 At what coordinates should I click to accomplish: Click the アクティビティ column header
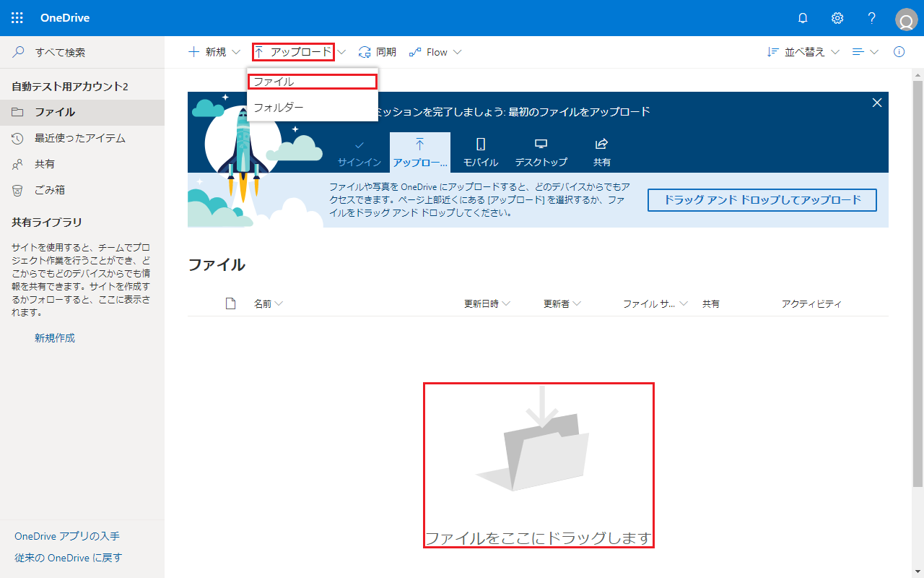coord(811,303)
